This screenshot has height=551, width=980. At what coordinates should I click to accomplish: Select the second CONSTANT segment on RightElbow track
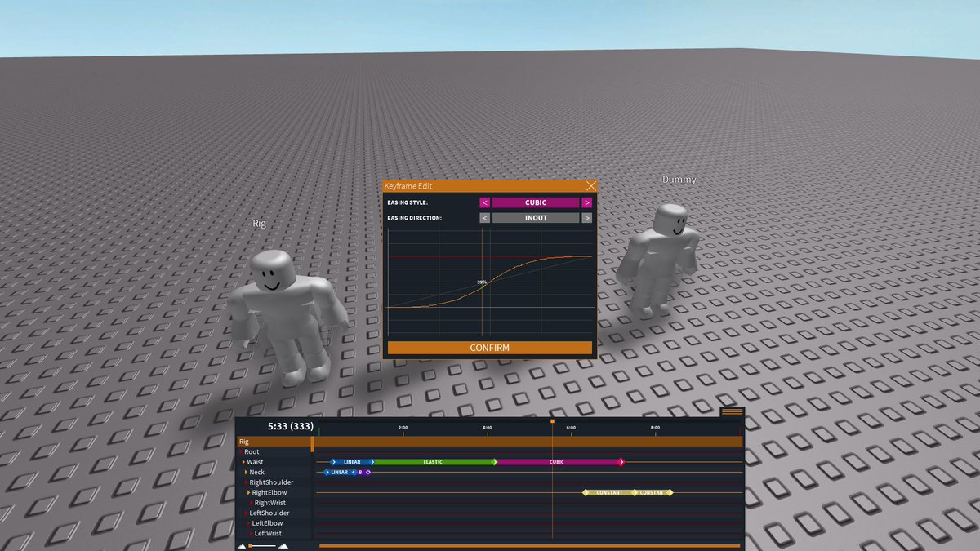[x=652, y=493]
